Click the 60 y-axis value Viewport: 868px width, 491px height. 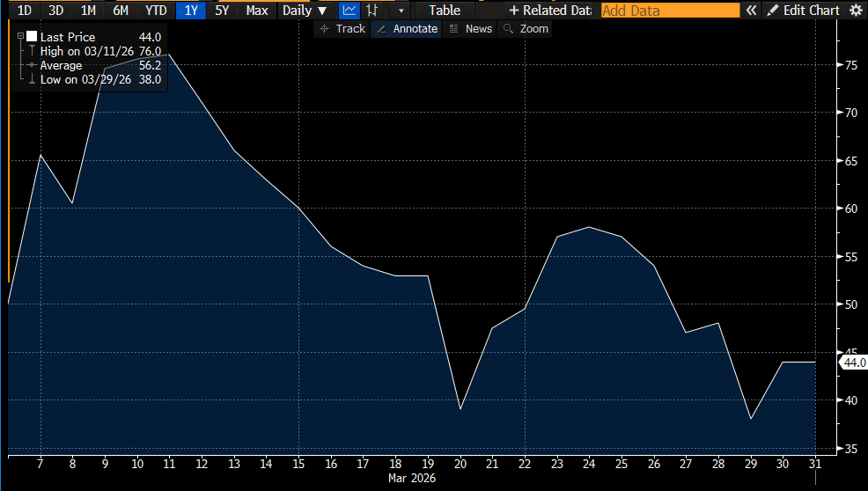coord(850,209)
